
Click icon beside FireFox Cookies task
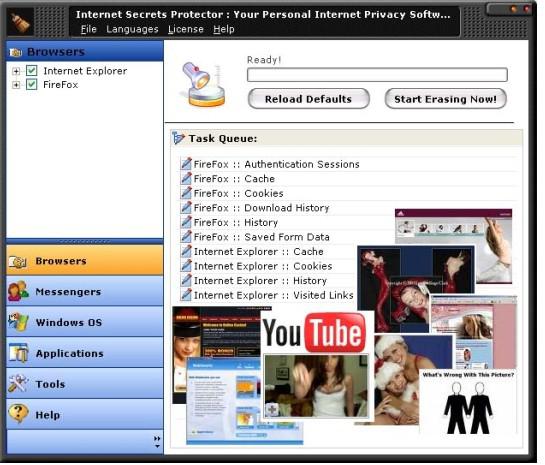(186, 193)
